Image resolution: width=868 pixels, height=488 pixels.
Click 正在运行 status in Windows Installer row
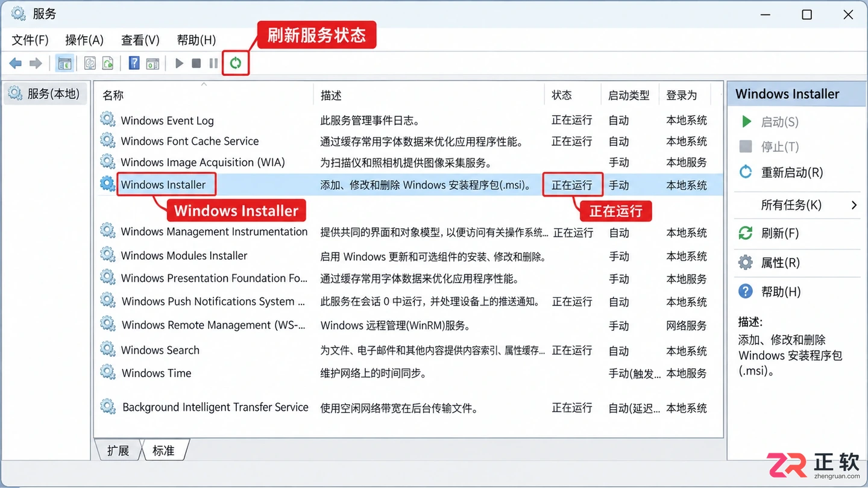tap(572, 185)
